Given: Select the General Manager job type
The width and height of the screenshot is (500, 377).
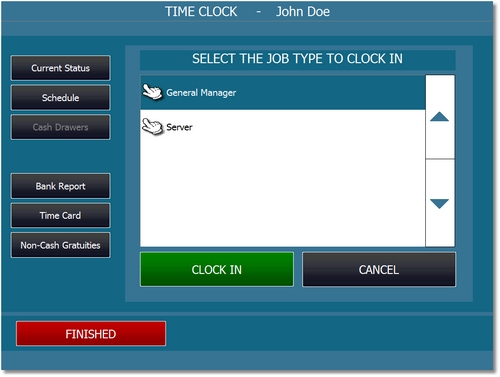Looking at the screenshot, I should 283,93.
